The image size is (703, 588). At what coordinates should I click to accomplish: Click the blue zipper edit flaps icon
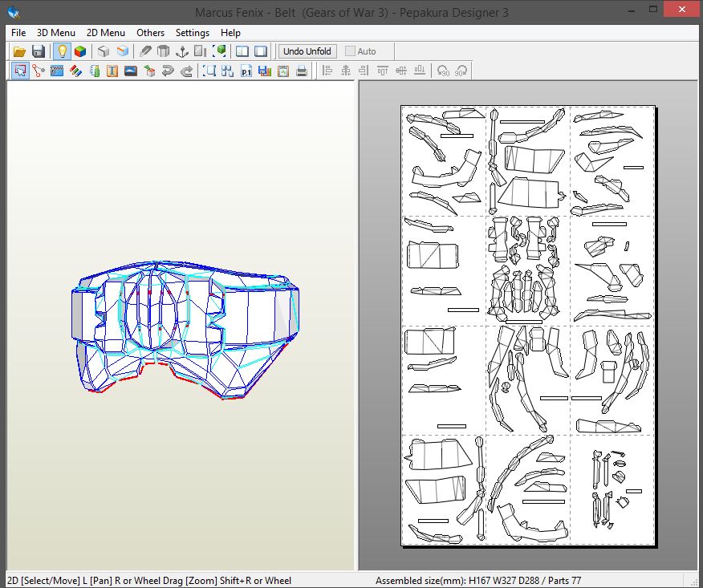[57, 71]
